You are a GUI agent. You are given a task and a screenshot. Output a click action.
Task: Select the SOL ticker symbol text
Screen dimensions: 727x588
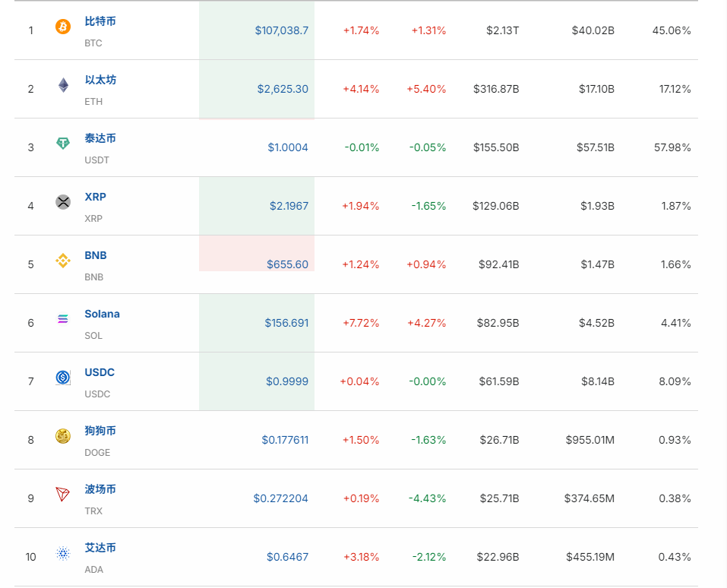(x=93, y=335)
